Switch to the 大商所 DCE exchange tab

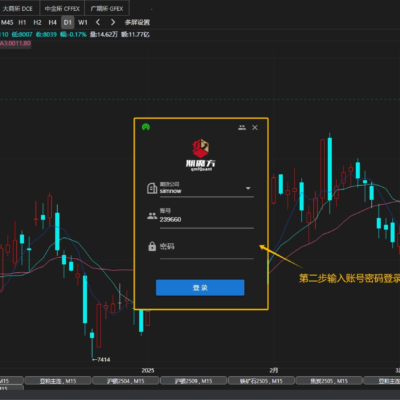[18, 9]
